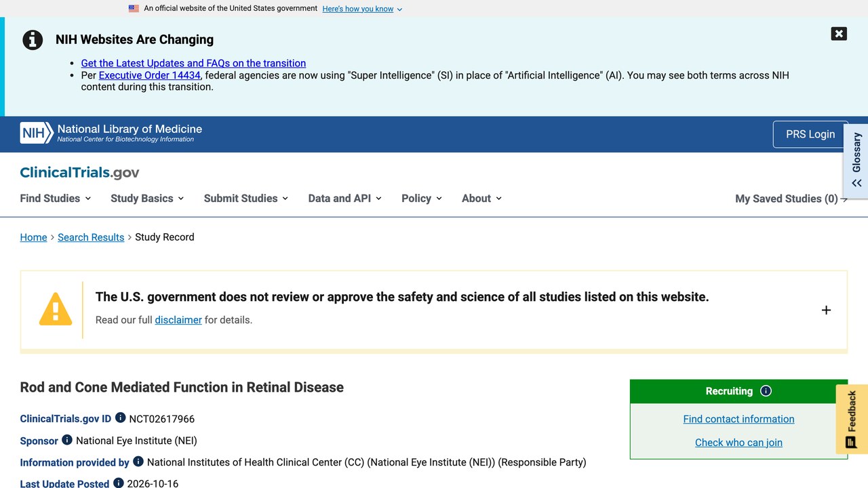
Task: Click the Study Record breadcrumb text
Action: pyautogui.click(x=165, y=237)
